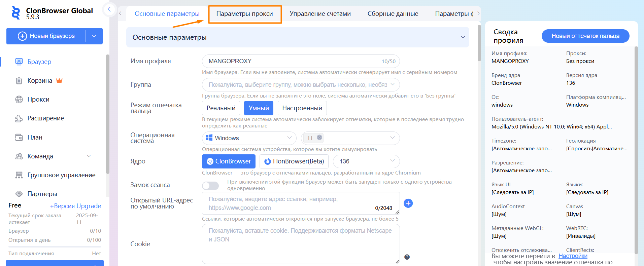644x266 pixels.
Task: Click the Версия ядра value '136' in summary
Action: (571, 83)
